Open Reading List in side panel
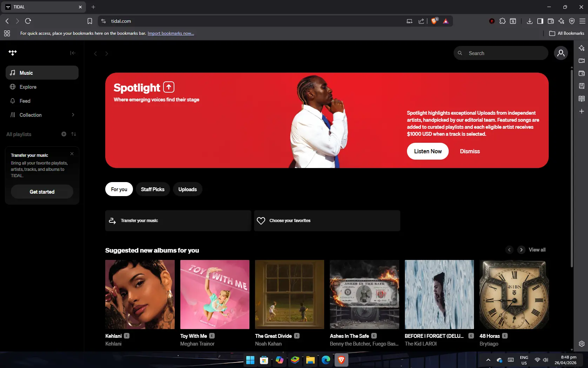This screenshot has width=588, height=368. tap(582, 99)
